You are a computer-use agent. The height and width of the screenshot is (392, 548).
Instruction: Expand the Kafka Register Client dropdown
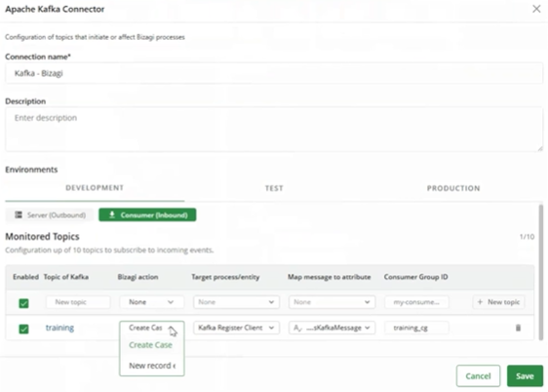point(236,328)
